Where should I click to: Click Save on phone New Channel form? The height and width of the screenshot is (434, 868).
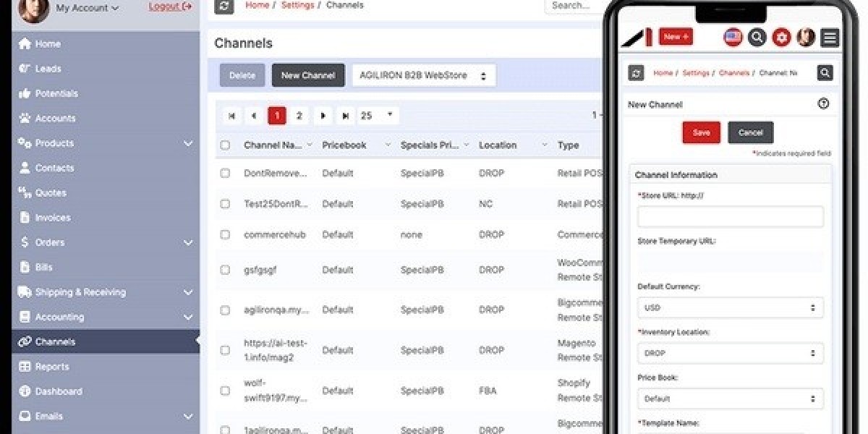click(702, 132)
